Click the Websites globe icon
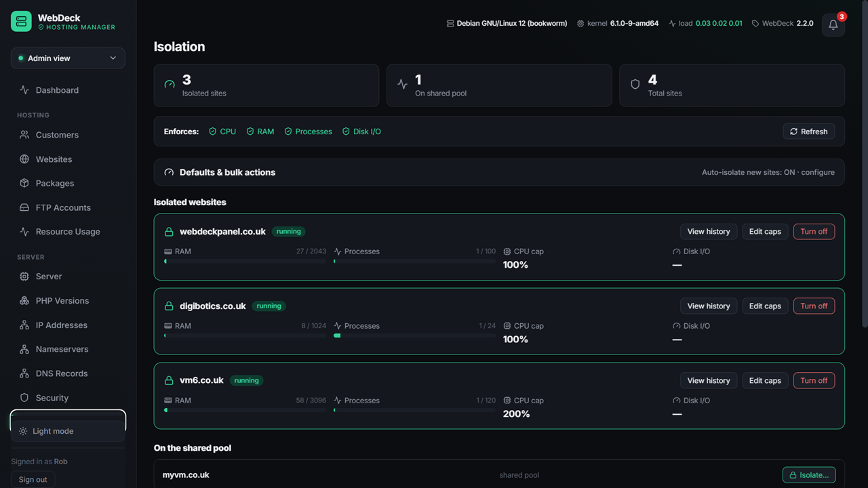This screenshot has height=488, width=868. click(x=24, y=159)
